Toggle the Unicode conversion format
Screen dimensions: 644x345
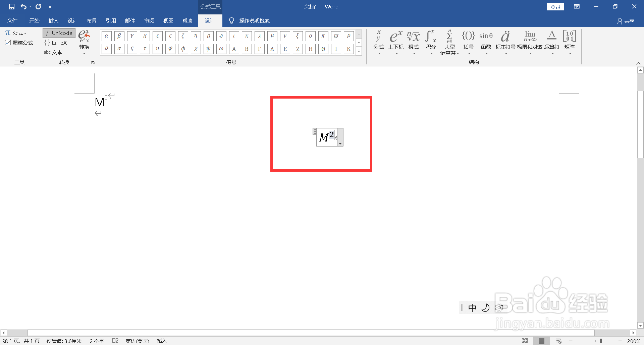[x=59, y=33]
